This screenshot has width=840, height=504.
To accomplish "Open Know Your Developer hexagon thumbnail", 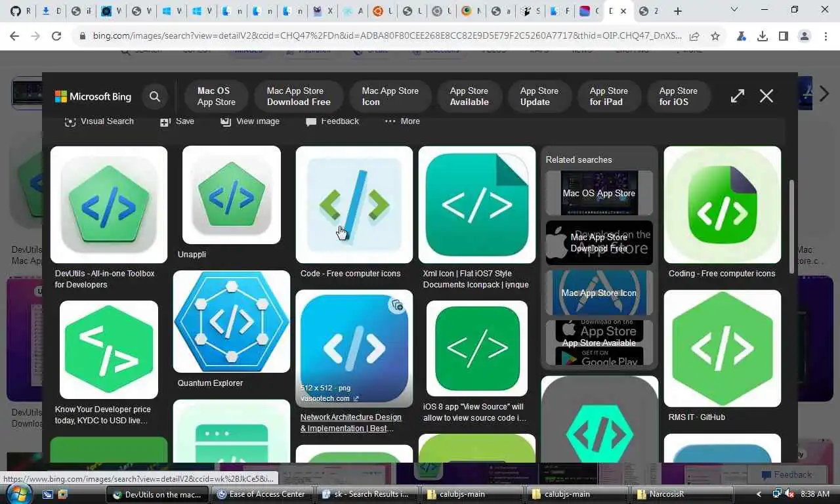I will click(x=109, y=350).
